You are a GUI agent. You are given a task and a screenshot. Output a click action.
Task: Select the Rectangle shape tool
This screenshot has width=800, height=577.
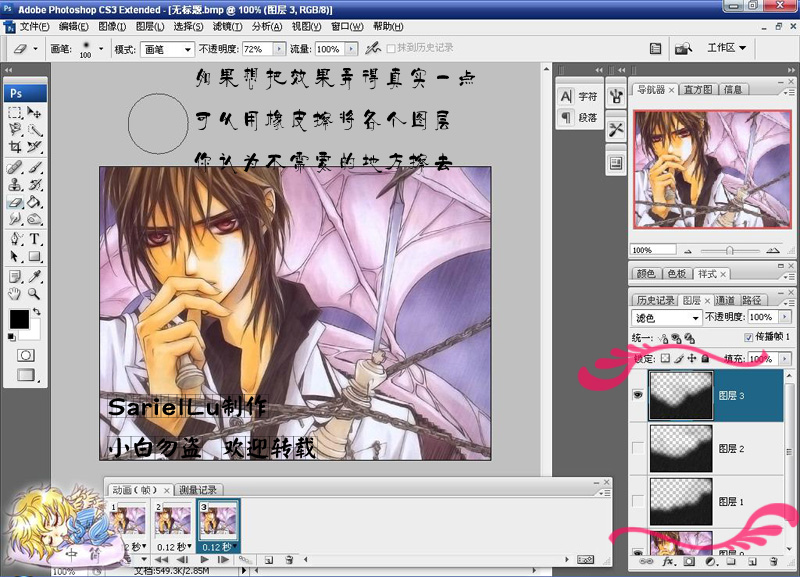tap(34, 256)
